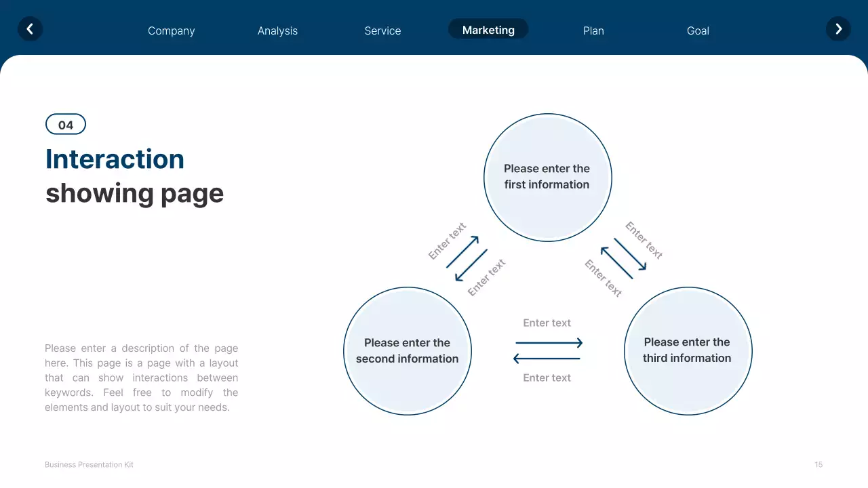Select the first information circle
The image size is (868, 488).
click(x=547, y=177)
